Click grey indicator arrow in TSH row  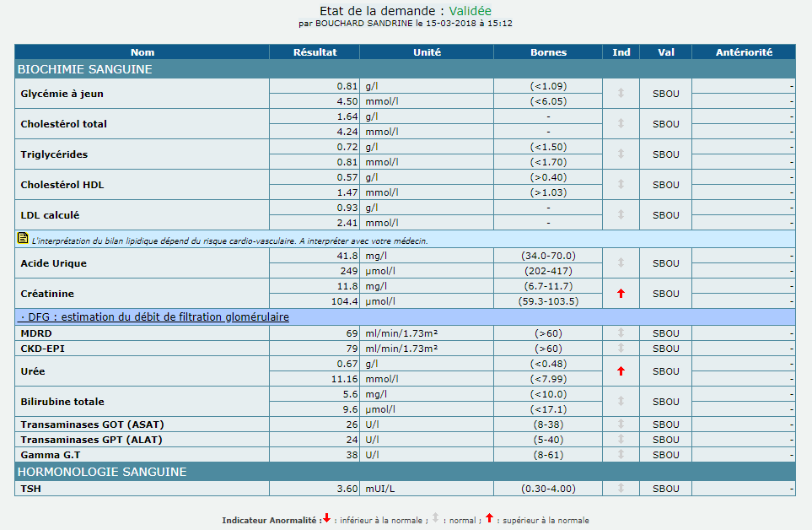[621, 488]
